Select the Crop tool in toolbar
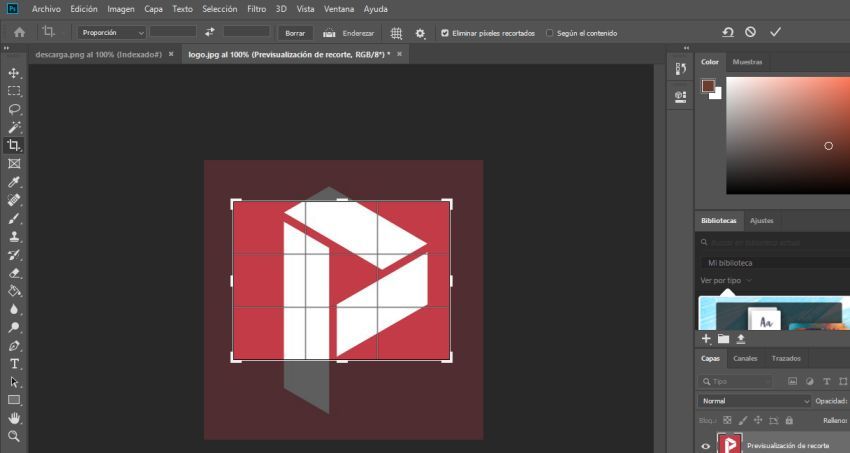850x453 pixels. click(14, 145)
